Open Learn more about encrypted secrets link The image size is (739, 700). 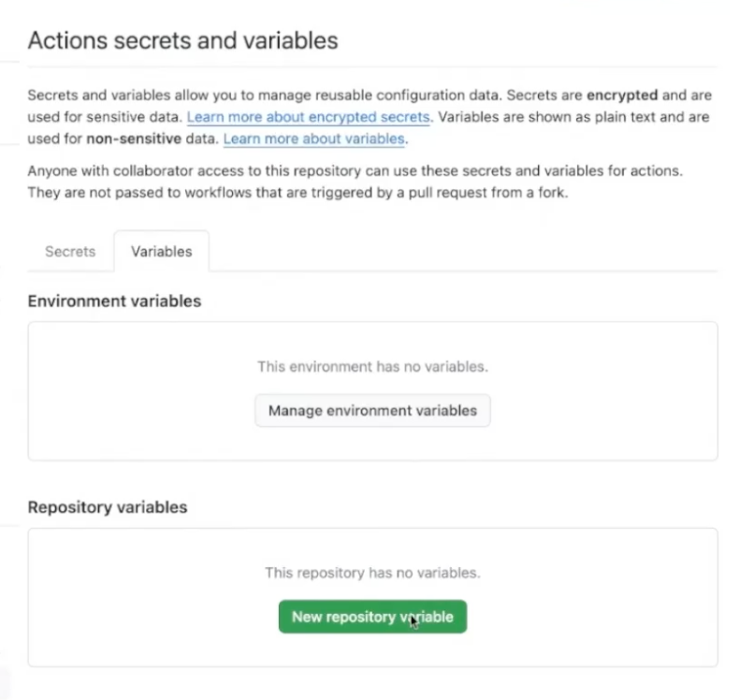click(308, 118)
